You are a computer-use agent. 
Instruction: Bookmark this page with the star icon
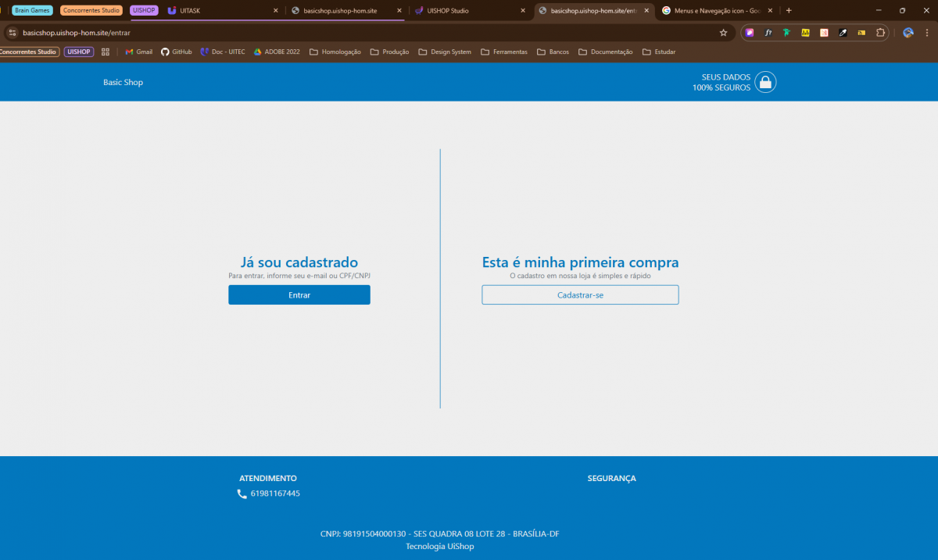(x=723, y=33)
